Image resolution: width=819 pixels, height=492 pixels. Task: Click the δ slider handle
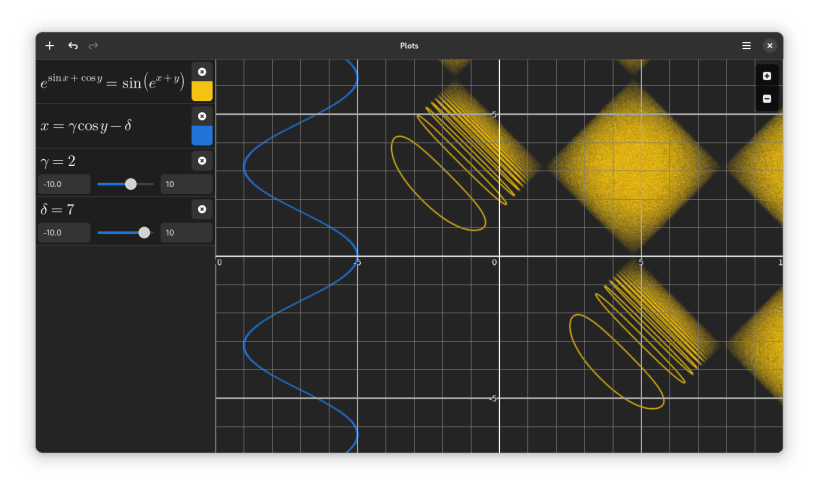tap(144, 232)
